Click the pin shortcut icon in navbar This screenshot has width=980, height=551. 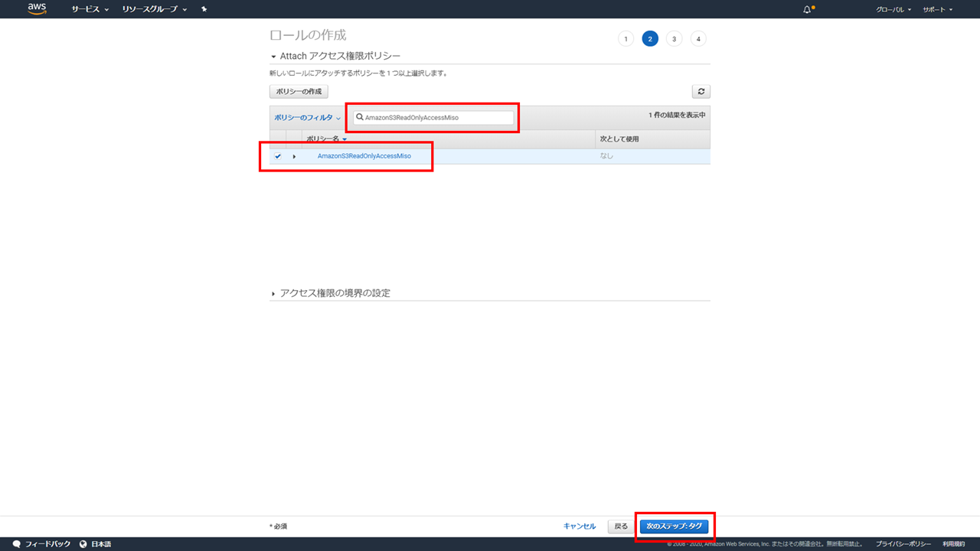point(204,9)
